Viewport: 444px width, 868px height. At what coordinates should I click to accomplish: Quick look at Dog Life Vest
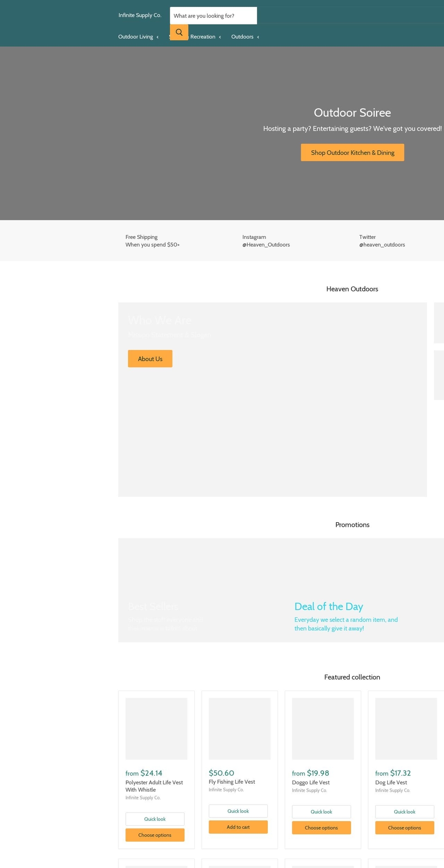click(405, 812)
